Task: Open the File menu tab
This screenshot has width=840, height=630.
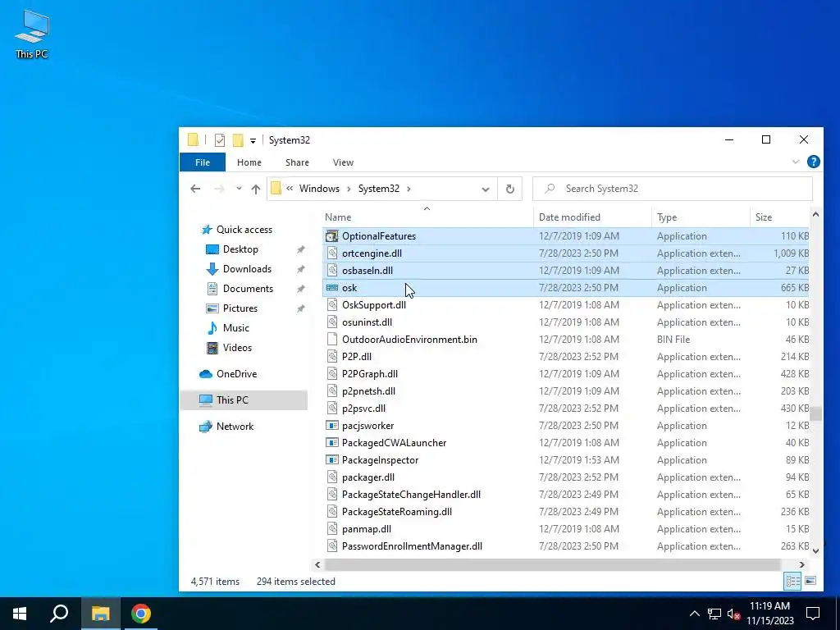Action: pos(203,162)
